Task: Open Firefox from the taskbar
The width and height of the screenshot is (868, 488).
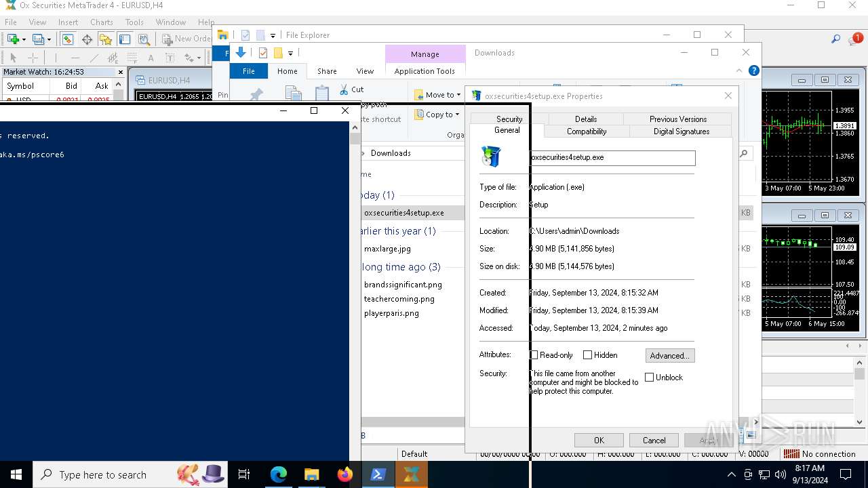Action: click(x=345, y=475)
